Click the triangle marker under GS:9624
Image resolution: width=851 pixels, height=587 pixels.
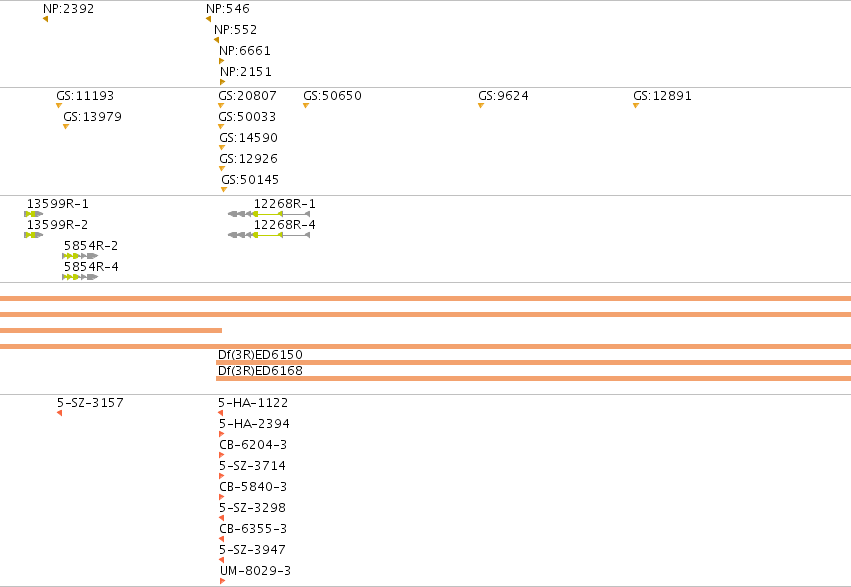click(x=481, y=106)
